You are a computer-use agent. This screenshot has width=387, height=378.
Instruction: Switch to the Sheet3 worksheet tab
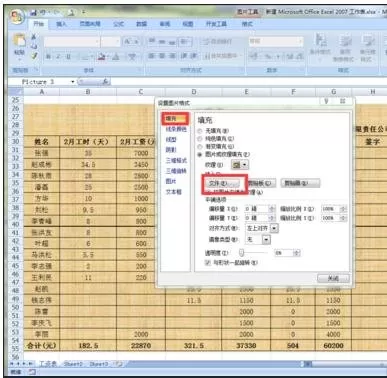(99, 364)
